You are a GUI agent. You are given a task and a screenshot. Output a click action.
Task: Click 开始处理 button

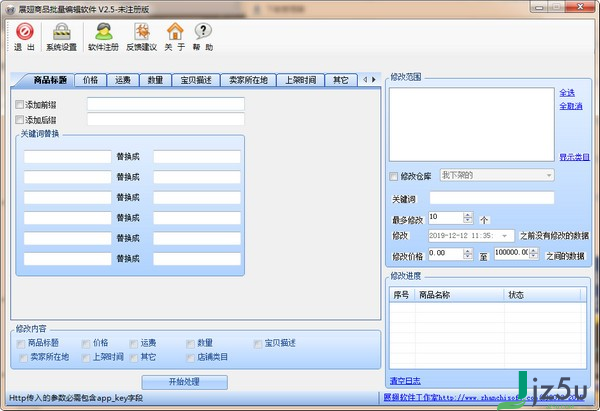tap(184, 382)
